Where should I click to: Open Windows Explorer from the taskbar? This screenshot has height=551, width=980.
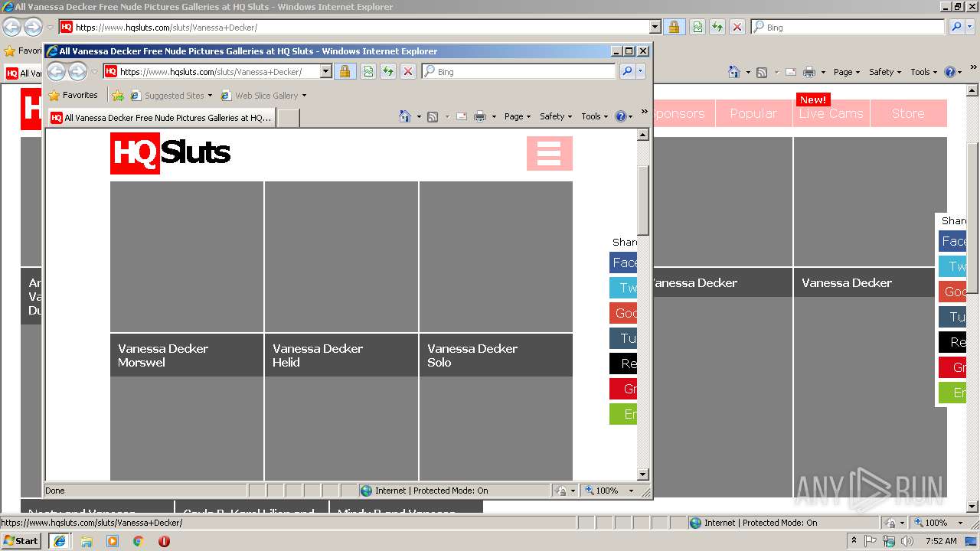[x=87, y=541]
